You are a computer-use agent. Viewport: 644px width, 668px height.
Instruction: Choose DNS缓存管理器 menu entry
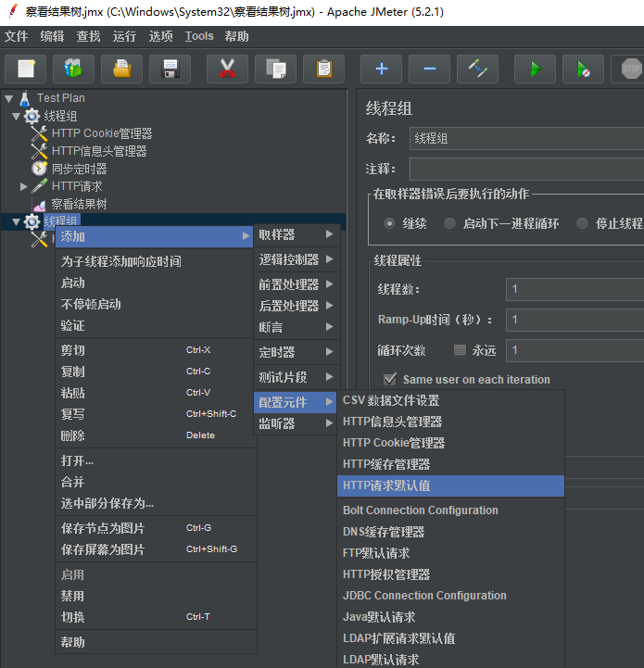click(450, 532)
